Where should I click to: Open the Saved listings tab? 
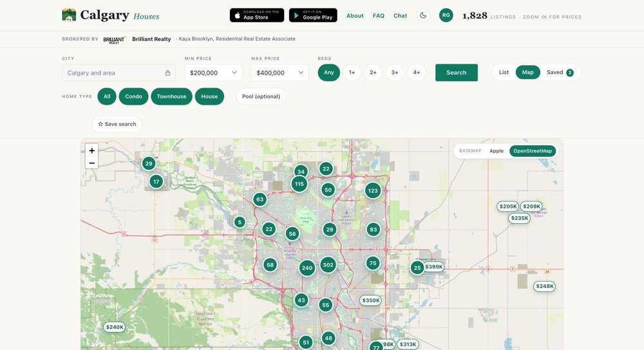pyautogui.click(x=560, y=73)
